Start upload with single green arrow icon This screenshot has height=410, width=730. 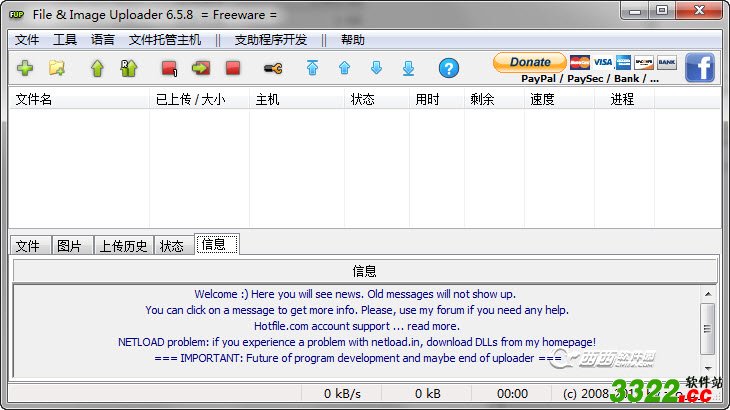click(x=97, y=68)
